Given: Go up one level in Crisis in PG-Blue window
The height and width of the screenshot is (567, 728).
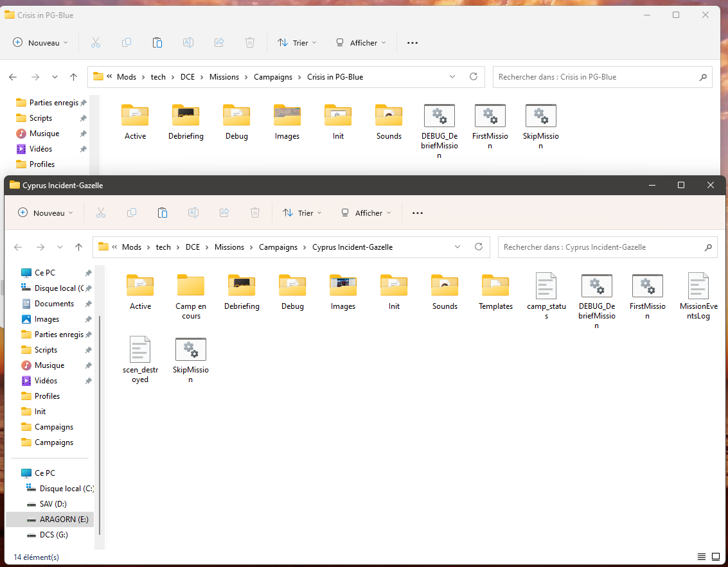Looking at the screenshot, I should pyautogui.click(x=73, y=77).
